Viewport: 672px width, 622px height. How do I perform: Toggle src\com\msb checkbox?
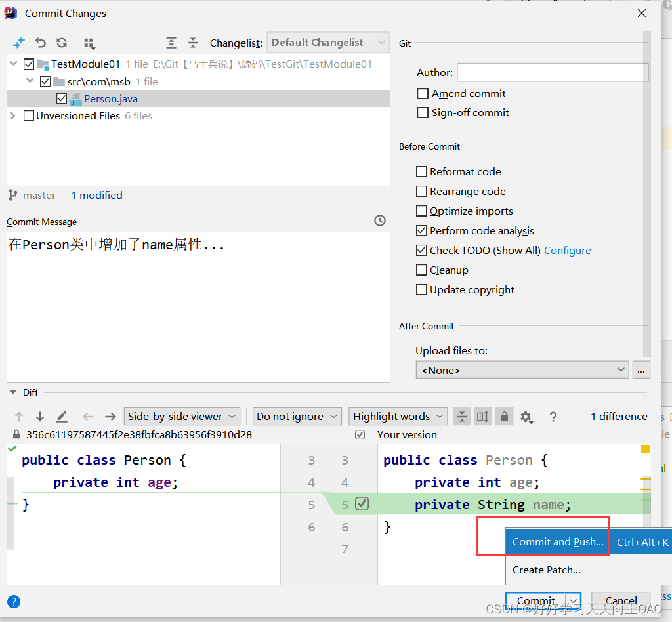pyautogui.click(x=45, y=81)
